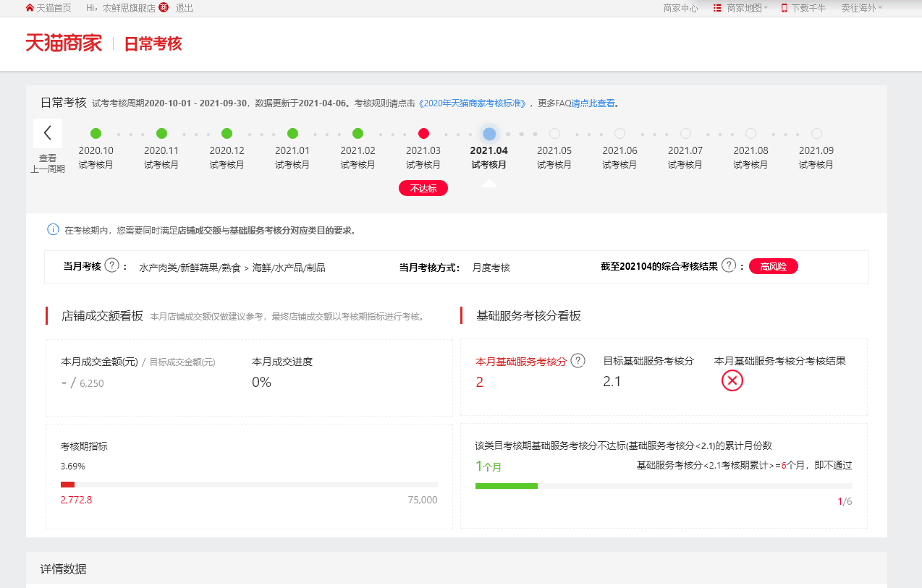Viewport: 922px width, 588px height.
Task: Click the red merchant badge beside 农鲜思旗舰店
Action: tap(164, 8)
